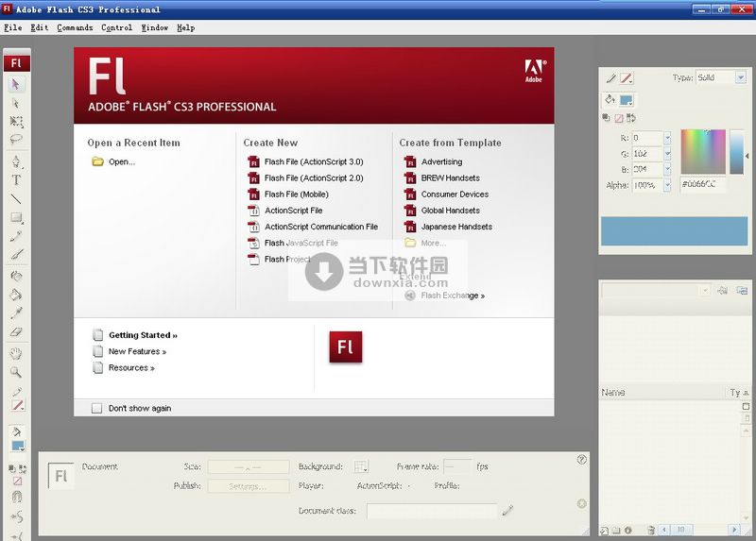Open the Getting Started link
The width and height of the screenshot is (756, 541).
coord(142,335)
